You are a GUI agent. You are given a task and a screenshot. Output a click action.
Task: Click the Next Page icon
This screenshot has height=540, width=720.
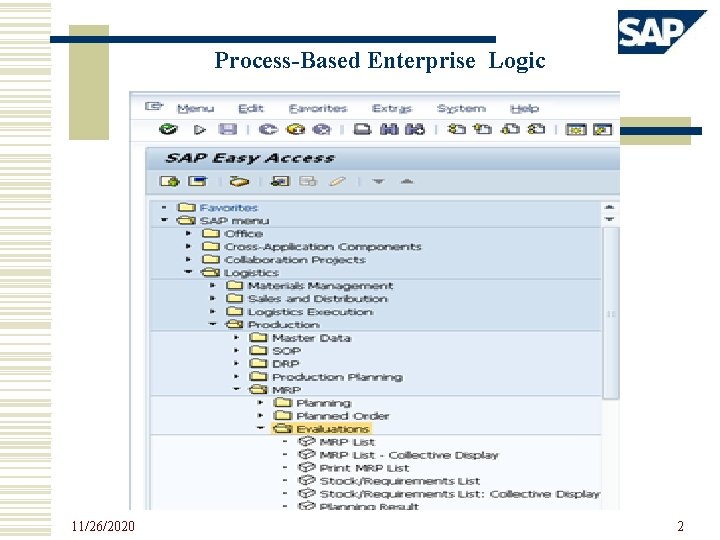510,129
